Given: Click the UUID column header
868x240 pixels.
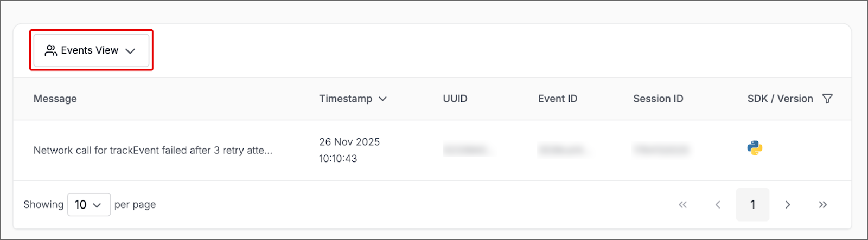Looking at the screenshot, I should [455, 99].
